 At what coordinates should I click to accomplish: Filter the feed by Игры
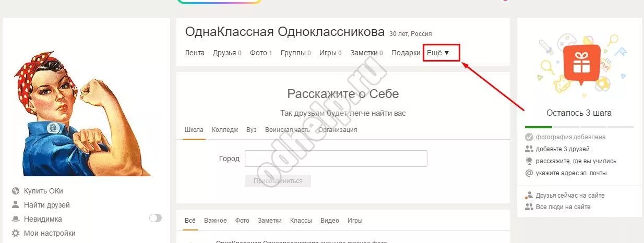[x=355, y=221]
